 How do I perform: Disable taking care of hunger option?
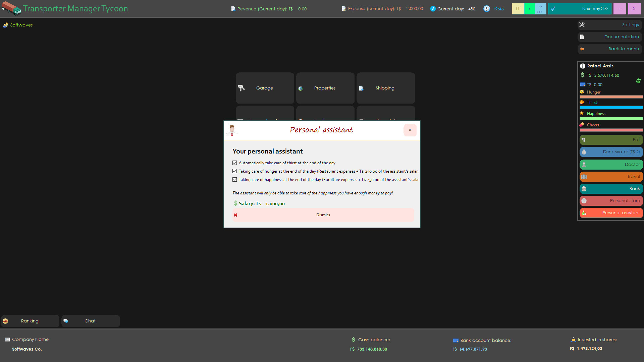pos(234,171)
